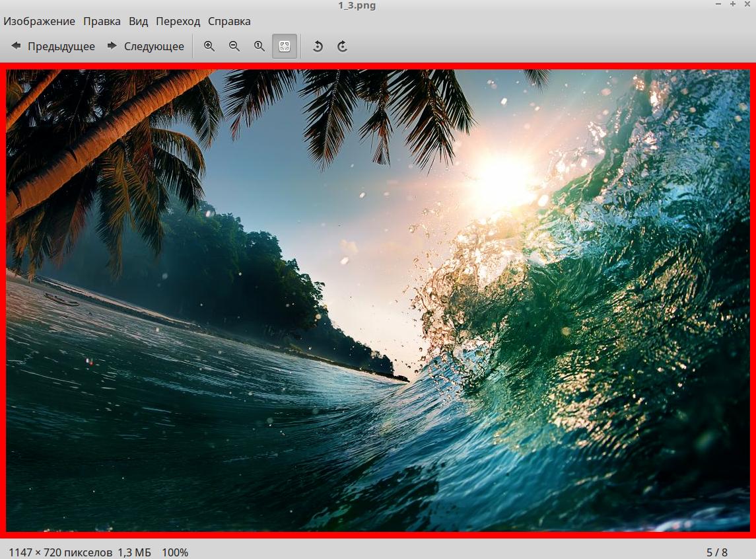
Task: View the image at normal 1:1 size
Action: coord(259,46)
